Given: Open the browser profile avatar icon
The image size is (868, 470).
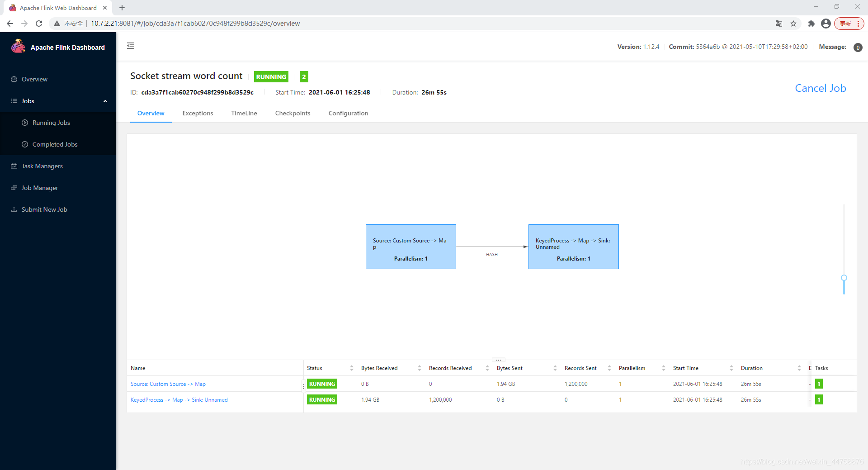Looking at the screenshot, I should point(826,24).
